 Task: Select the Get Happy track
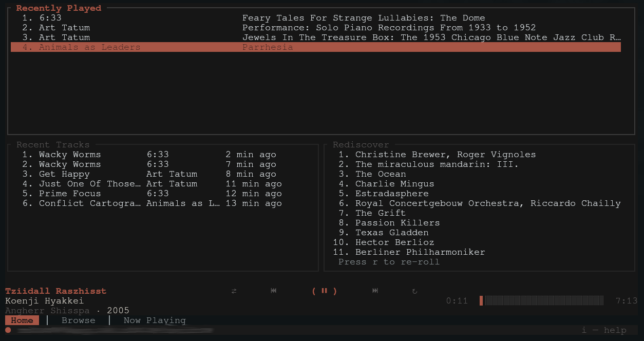pyautogui.click(x=163, y=174)
